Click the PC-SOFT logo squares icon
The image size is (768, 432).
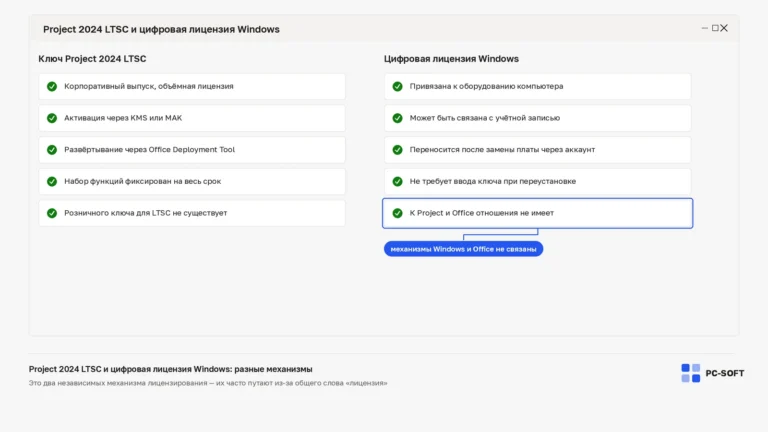click(691, 373)
